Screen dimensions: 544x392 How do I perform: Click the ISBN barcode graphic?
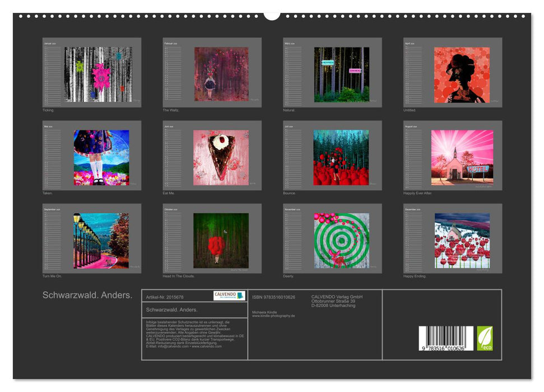click(x=445, y=338)
